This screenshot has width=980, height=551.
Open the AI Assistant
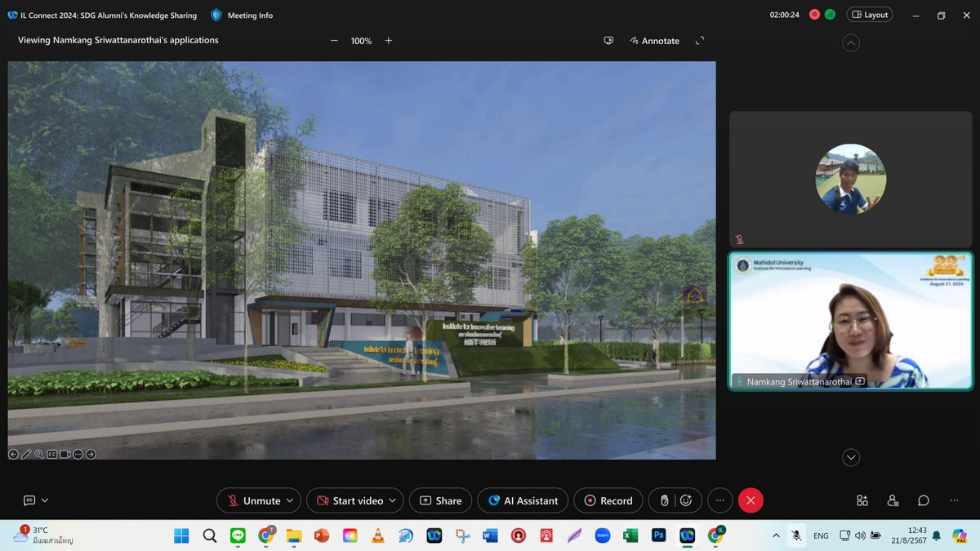click(523, 500)
